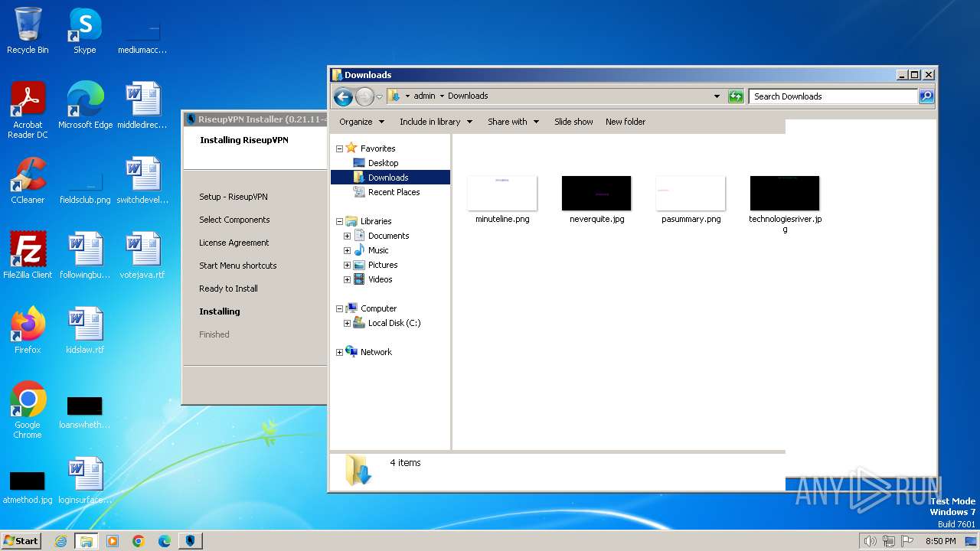Expand the Local Disk (C:) node
980x551 pixels.
click(x=347, y=323)
